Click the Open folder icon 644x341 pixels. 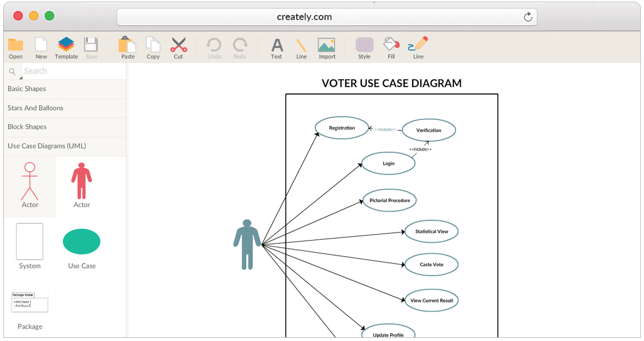tap(16, 45)
